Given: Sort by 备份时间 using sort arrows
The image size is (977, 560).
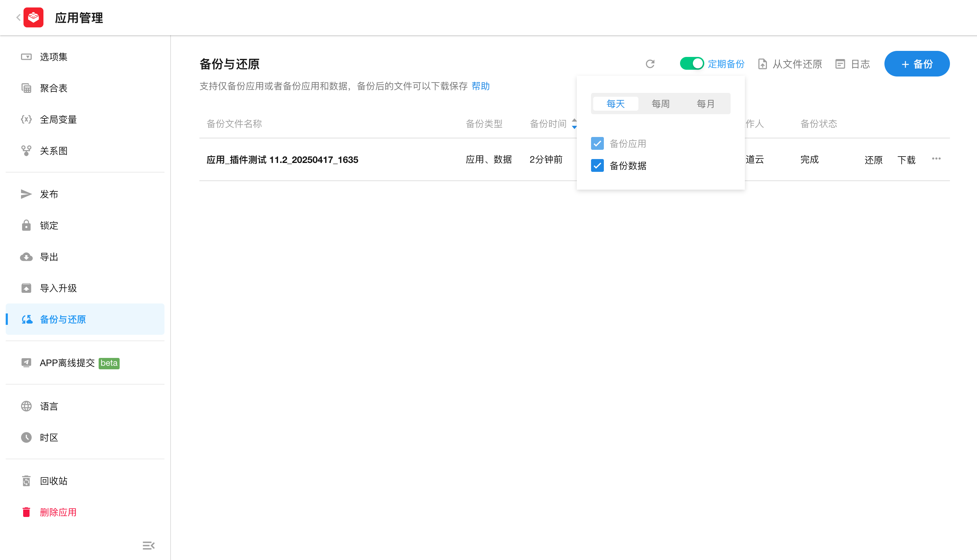Looking at the screenshot, I should coord(574,124).
